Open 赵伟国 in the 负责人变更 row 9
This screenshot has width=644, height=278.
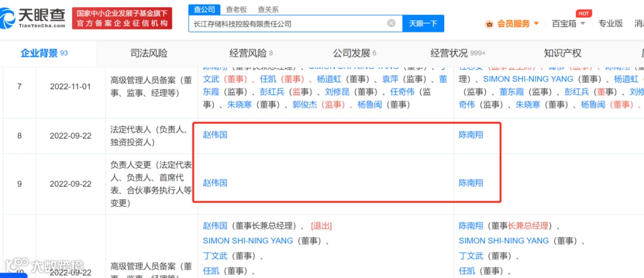pos(215,183)
